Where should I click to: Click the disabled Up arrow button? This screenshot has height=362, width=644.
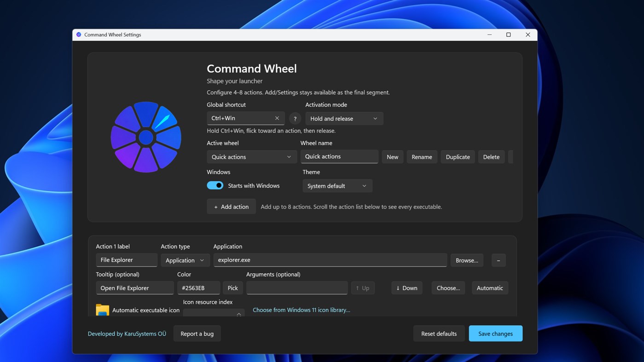click(x=363, y=288)
